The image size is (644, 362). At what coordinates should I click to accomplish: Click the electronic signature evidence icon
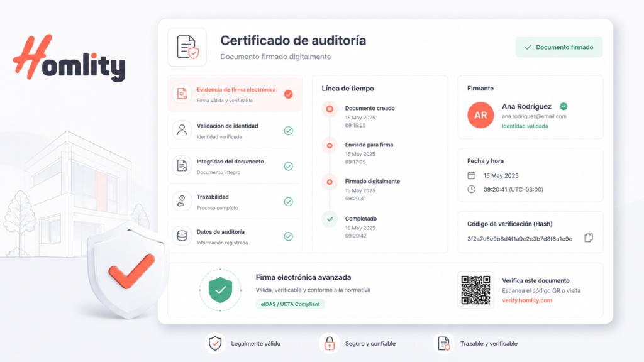click(x=182, y=94)
